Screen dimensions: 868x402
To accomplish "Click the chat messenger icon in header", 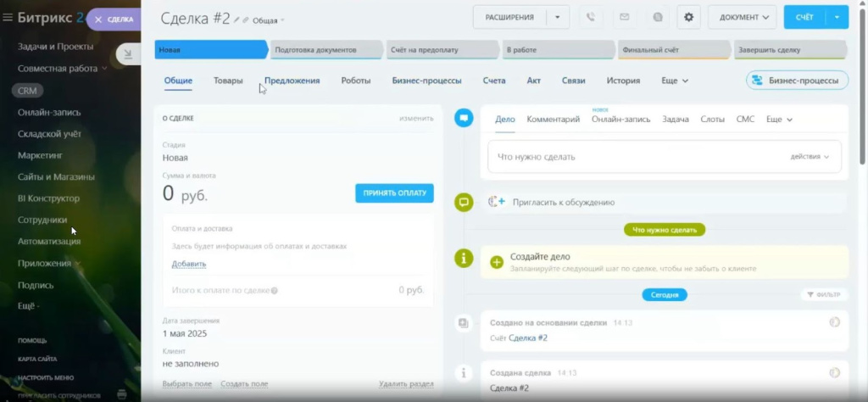I will [656, 17].
